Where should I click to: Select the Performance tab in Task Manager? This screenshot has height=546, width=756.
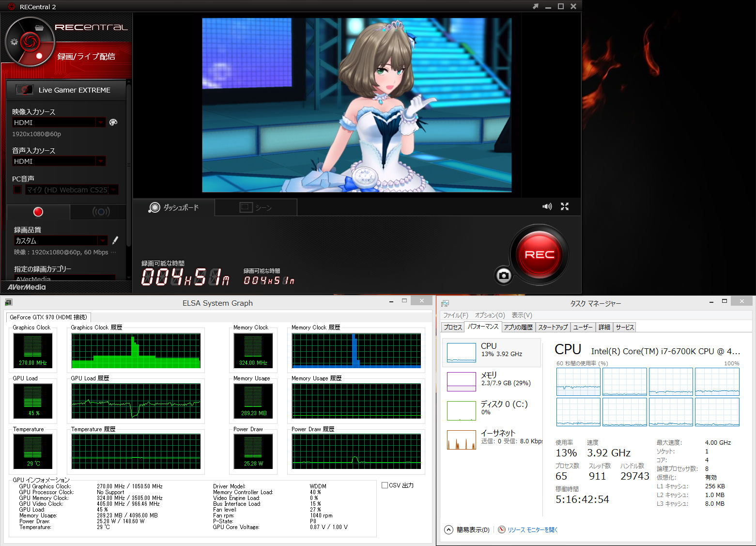[x=483, y=327]
